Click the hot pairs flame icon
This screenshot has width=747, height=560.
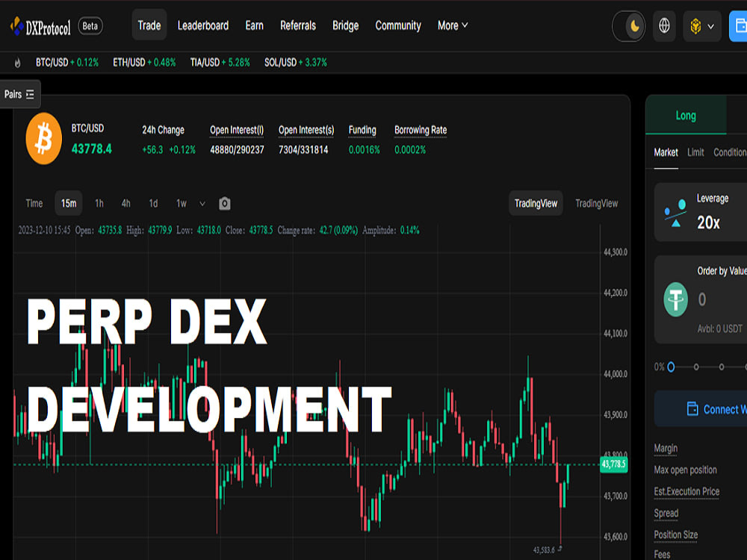18,63
